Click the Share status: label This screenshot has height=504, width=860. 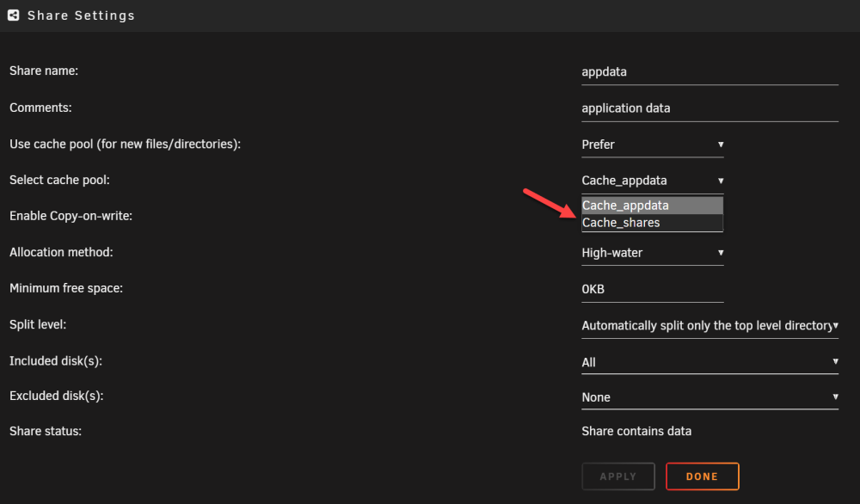point(46,431)
